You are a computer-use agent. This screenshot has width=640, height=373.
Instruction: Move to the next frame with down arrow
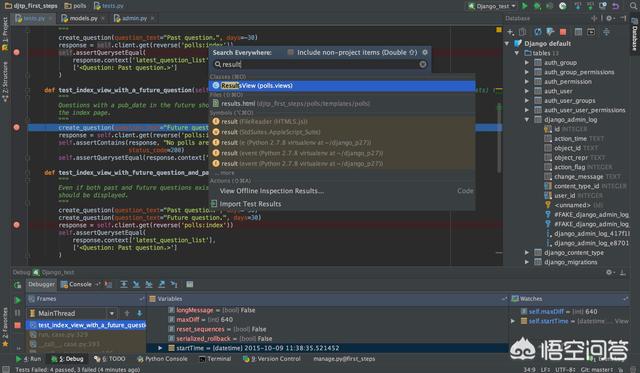click(x=140, y=313)
